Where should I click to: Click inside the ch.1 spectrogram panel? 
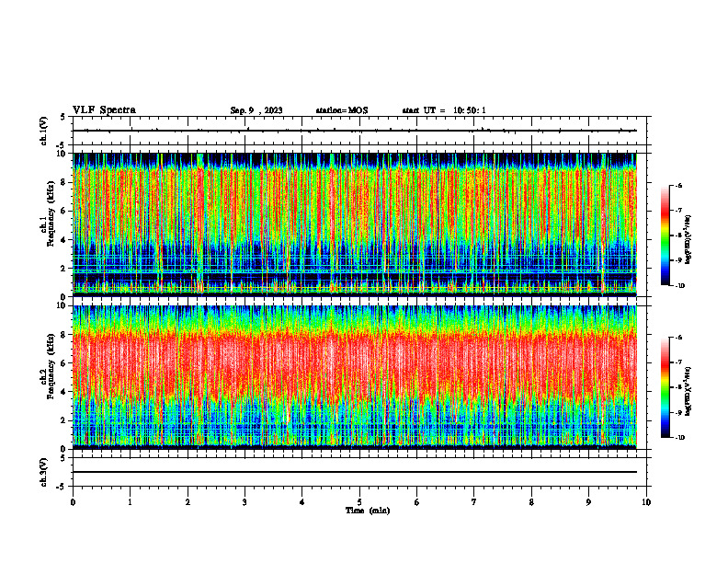pyautogui.click(x=355, y=224)
